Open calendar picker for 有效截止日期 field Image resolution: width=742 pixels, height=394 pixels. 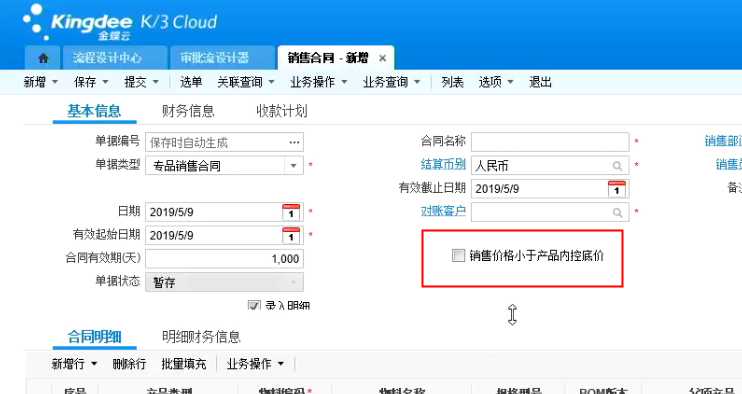617,189
